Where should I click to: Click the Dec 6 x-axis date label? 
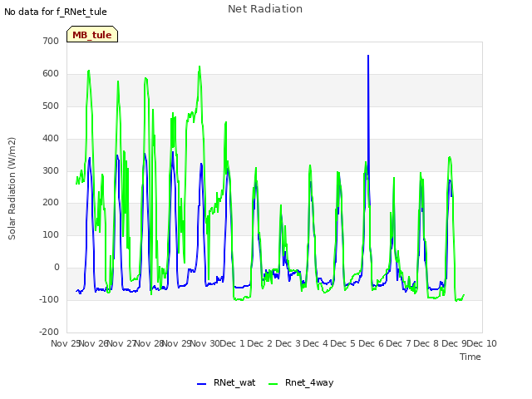pyautogui.click(x=372, y=343)
